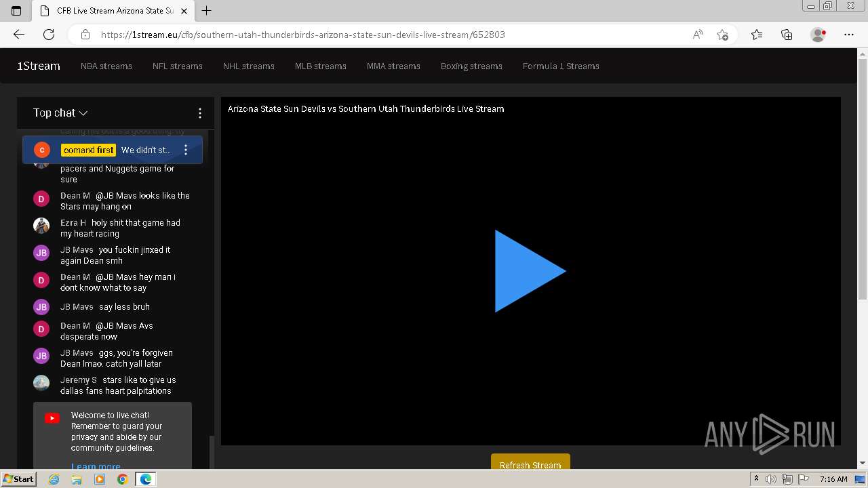Open the volume speaker tray icon
The image size is (868, 488).
[771, 479]
